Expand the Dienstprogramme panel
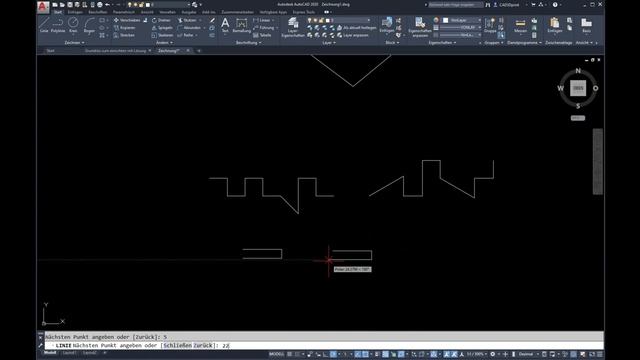 524,42
